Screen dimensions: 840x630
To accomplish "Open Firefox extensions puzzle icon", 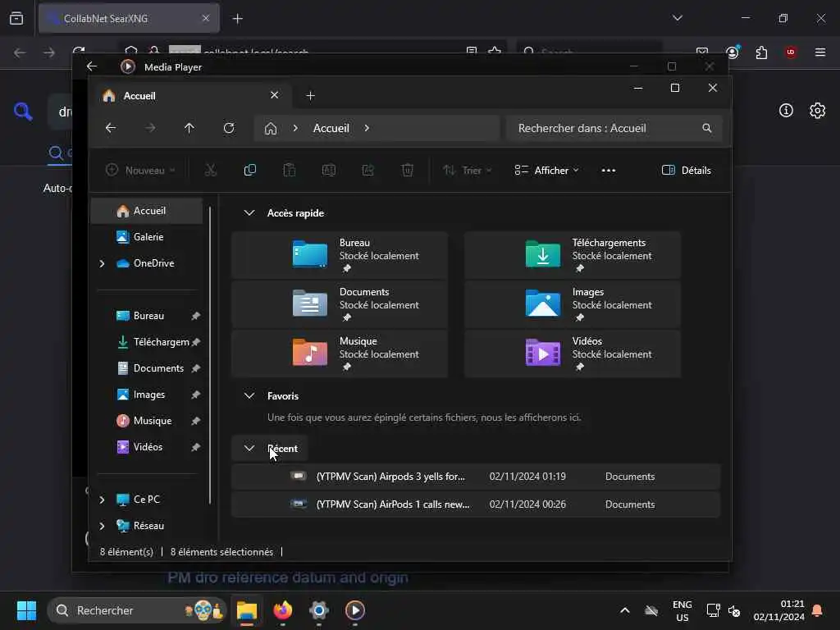I will tap(761, 52).
